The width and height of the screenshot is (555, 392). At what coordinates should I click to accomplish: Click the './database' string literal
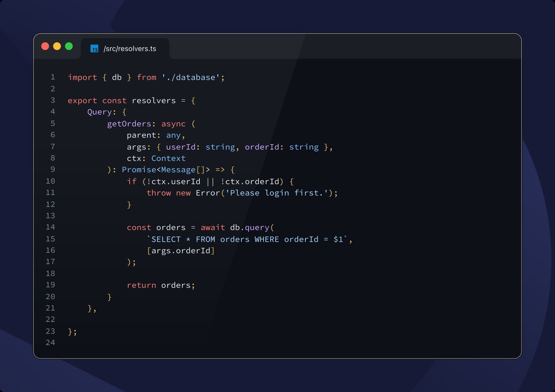191,77
